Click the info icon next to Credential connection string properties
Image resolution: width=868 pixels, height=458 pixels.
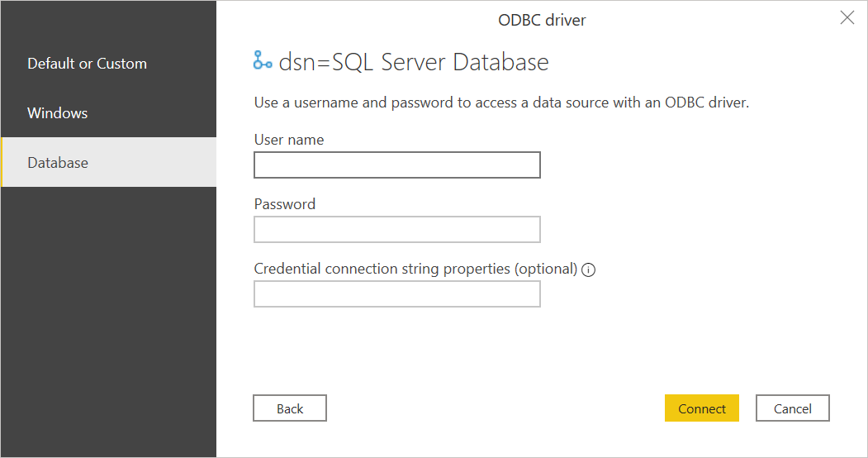coord(589,270)
